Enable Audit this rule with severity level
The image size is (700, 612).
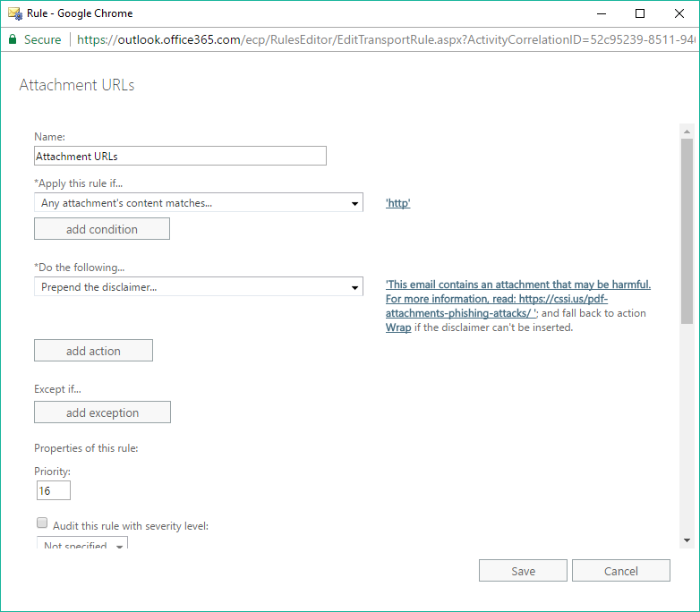point(42,524)
